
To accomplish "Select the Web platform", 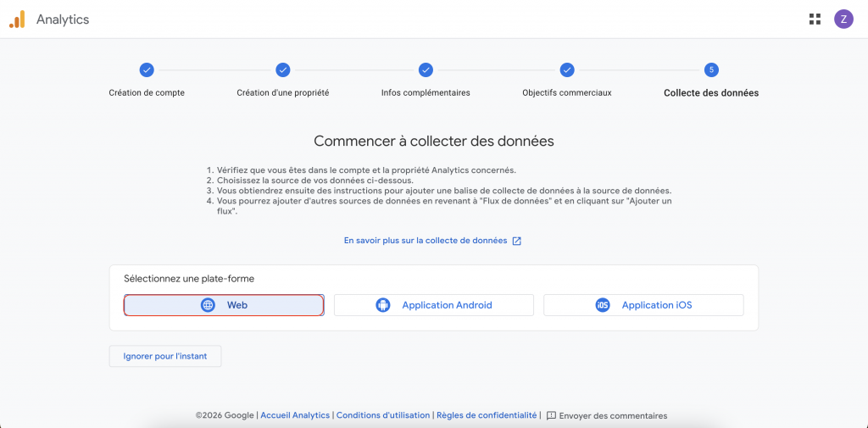I will (x=224, y=305).
